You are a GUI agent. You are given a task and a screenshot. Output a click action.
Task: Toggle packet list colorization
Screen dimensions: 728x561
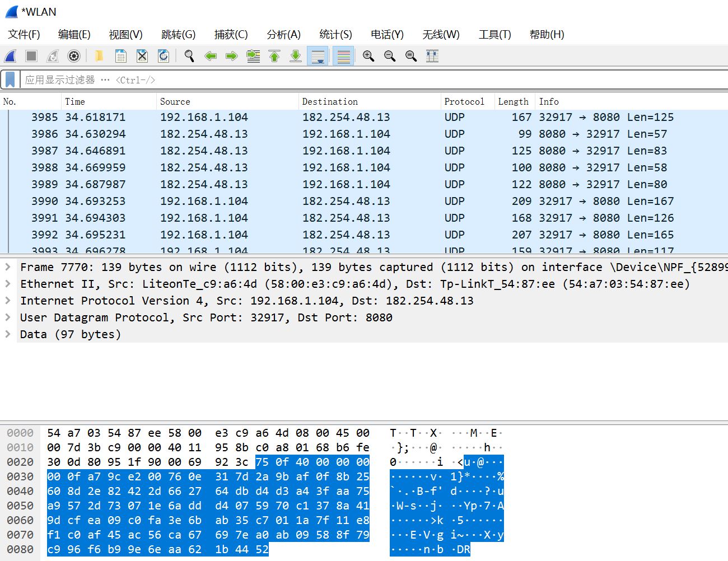tap(343, 56)
